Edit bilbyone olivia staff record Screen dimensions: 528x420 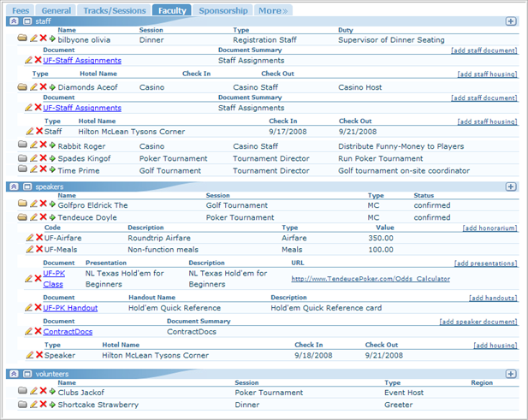point(33,38)
